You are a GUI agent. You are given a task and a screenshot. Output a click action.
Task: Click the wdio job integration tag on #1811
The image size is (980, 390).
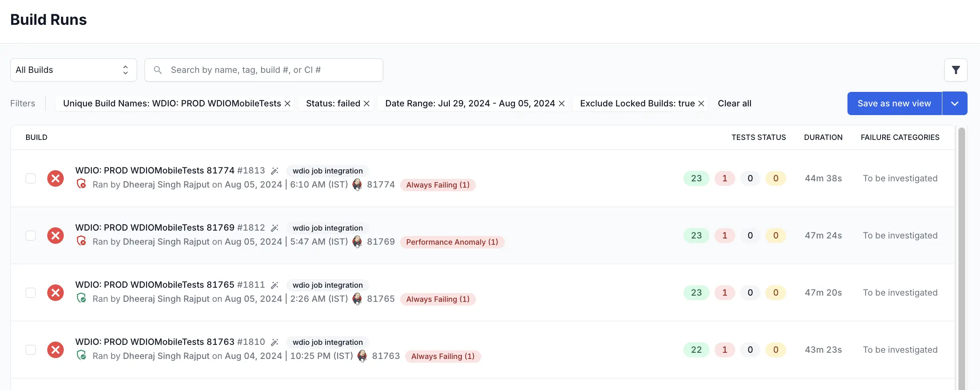click(327, 285)
